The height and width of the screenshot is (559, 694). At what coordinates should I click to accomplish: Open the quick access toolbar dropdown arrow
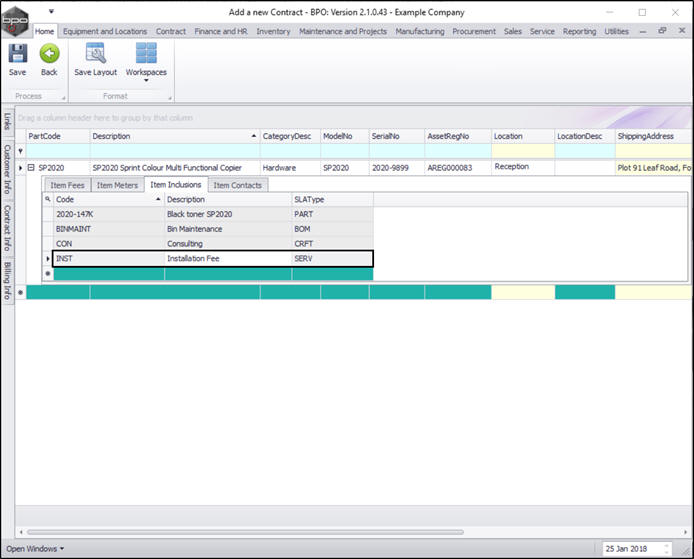point(51,11)
